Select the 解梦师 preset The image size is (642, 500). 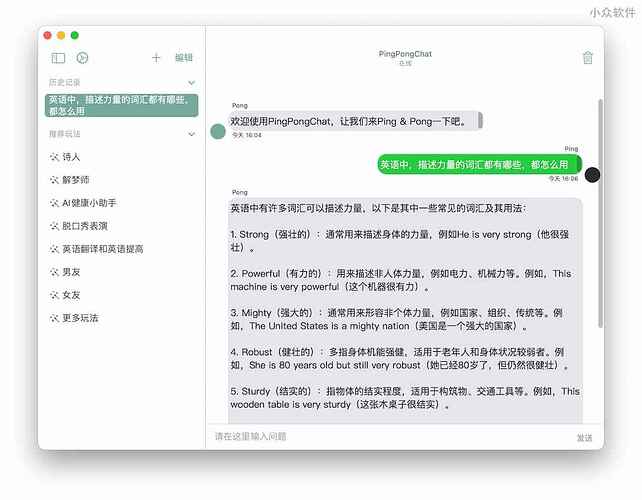point(76,180)
